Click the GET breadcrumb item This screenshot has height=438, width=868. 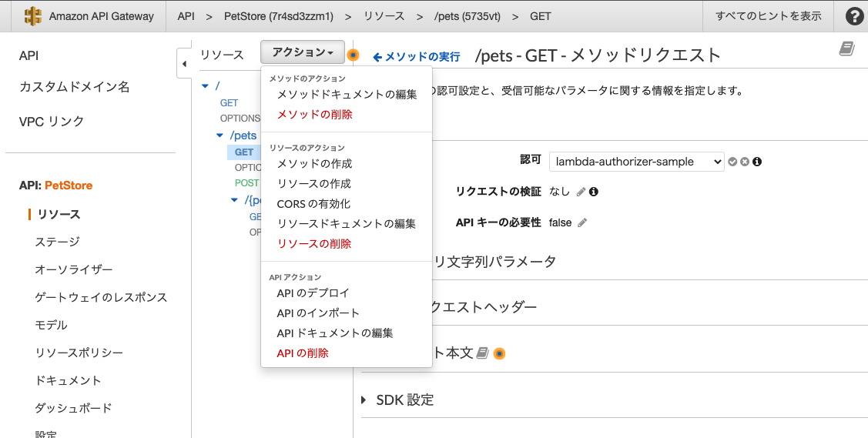541,16
